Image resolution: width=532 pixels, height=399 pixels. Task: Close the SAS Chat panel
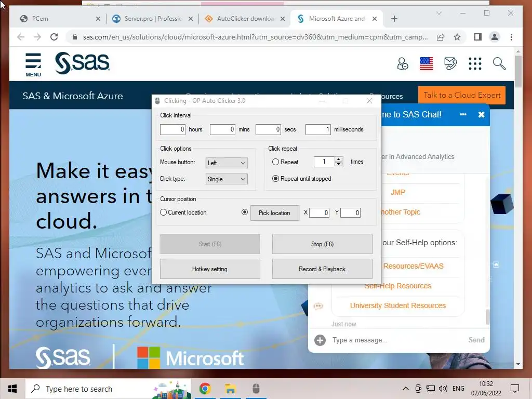pos(481,115)
